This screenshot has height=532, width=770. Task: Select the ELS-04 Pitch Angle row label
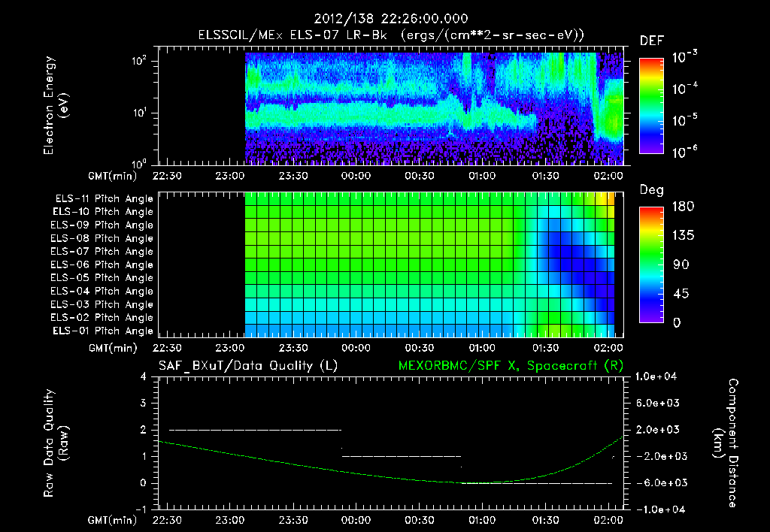coord(102,292)
